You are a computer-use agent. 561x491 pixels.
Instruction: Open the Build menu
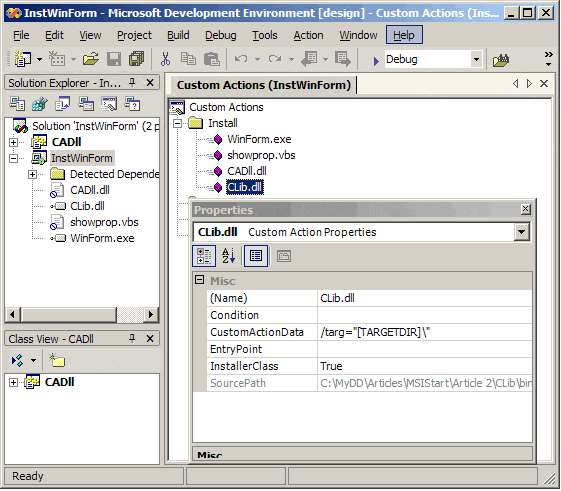(x=178, y=35)
